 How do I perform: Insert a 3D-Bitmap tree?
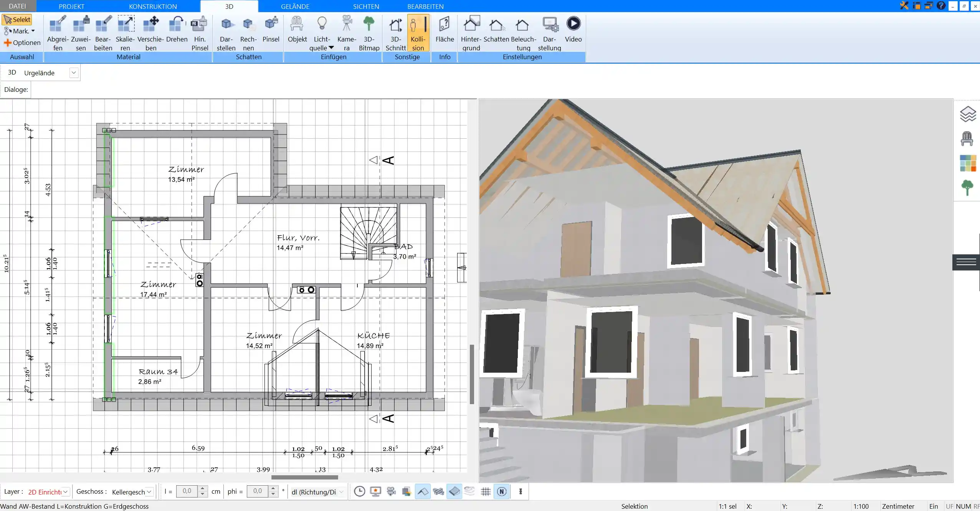point(369,33)
